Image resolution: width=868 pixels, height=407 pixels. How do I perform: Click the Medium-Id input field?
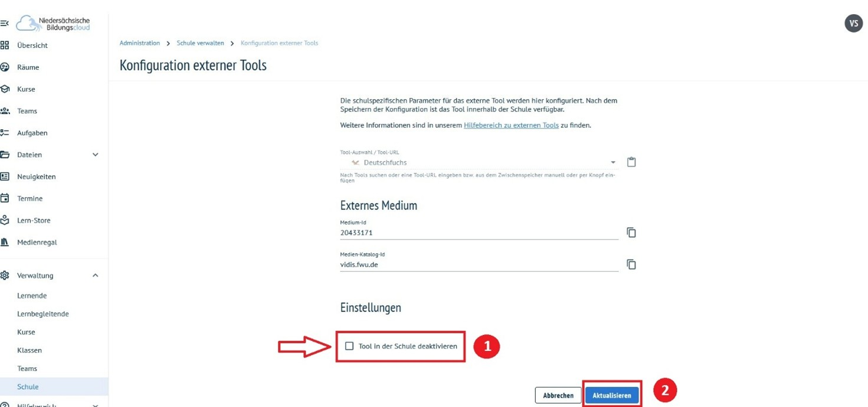(478, 232)
